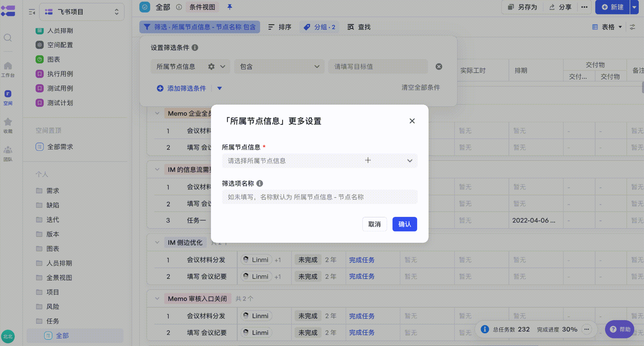Open gear settings for 所属节点信息 filter
The image size is (644, 346).
[x=211, y=67]
